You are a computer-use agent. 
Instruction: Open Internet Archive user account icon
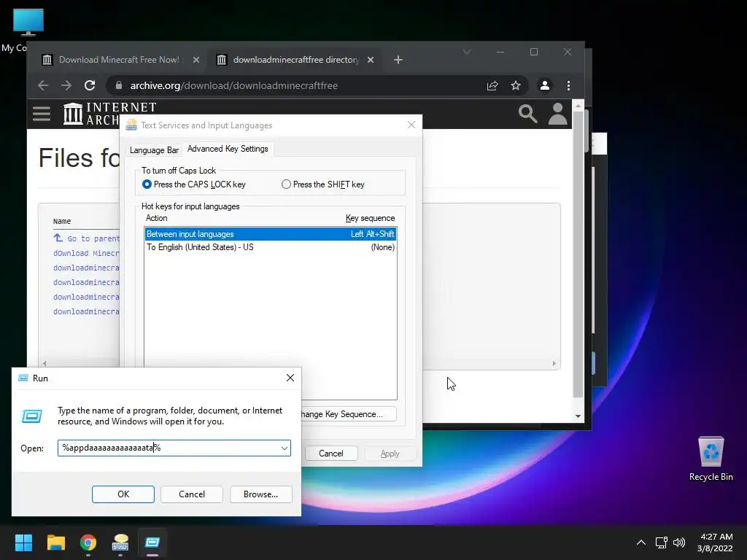pyautogui.click(x=557, y=113)
